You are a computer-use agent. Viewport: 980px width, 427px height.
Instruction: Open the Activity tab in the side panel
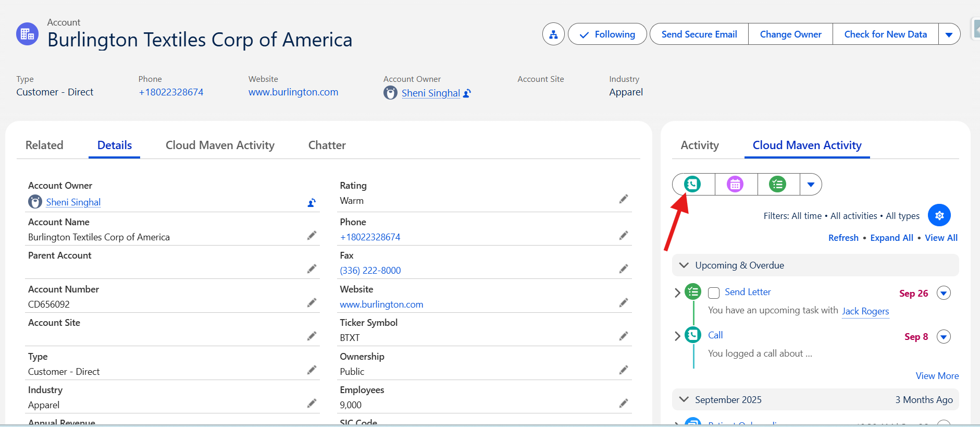tap(700, 145)
